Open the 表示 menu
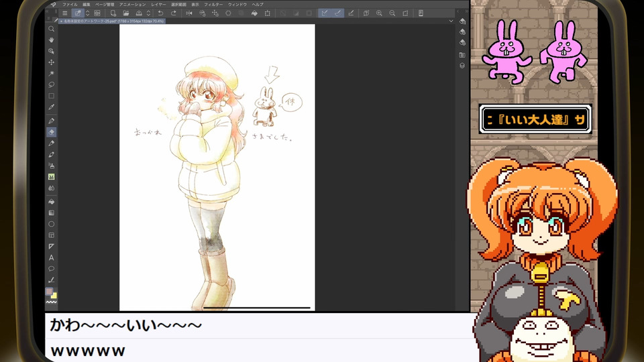Screen dimensions: 644x362 [195, 5]
